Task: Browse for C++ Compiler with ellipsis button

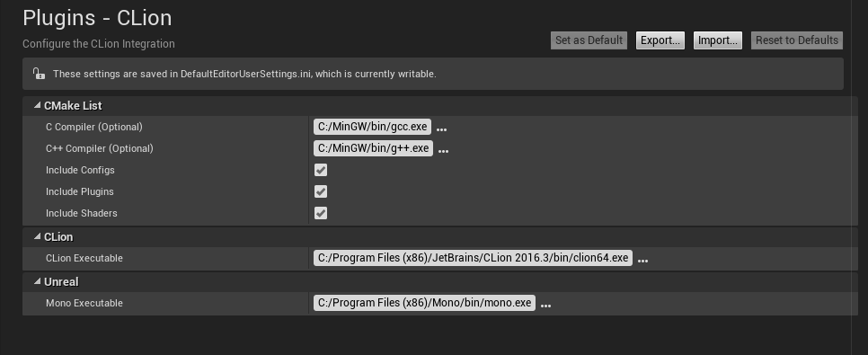Action: [443, 151]
